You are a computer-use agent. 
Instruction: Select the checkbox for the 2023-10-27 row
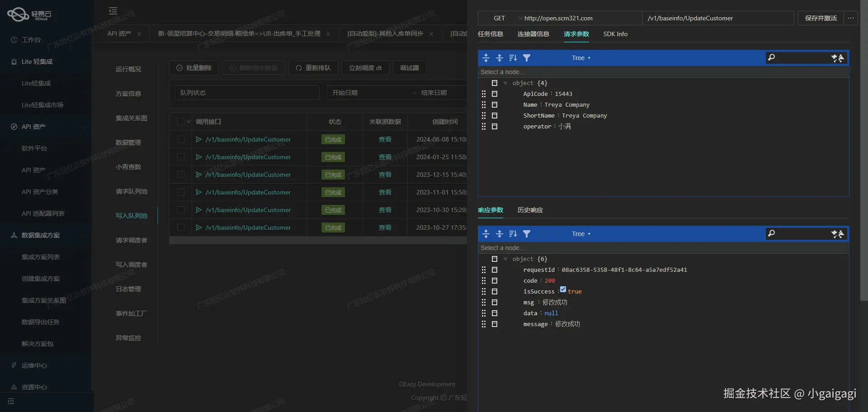pyautogui.click(x=181, y=227)
